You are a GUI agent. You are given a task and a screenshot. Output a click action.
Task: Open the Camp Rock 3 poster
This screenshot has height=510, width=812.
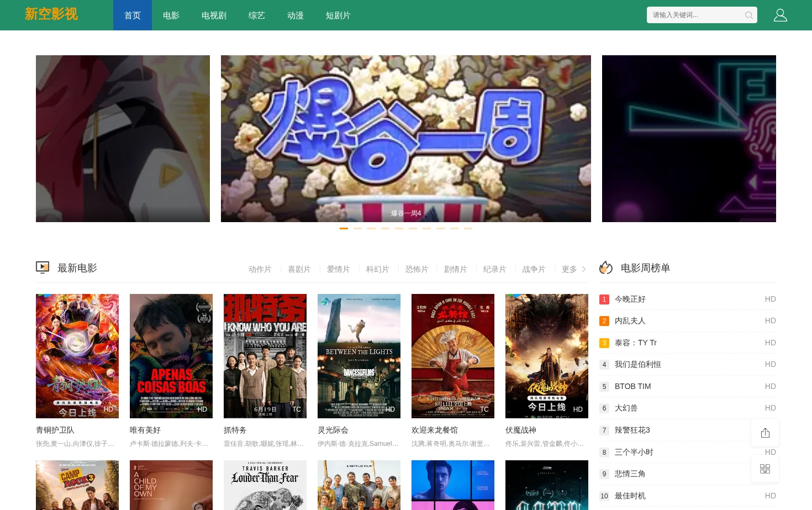(77, 485)
